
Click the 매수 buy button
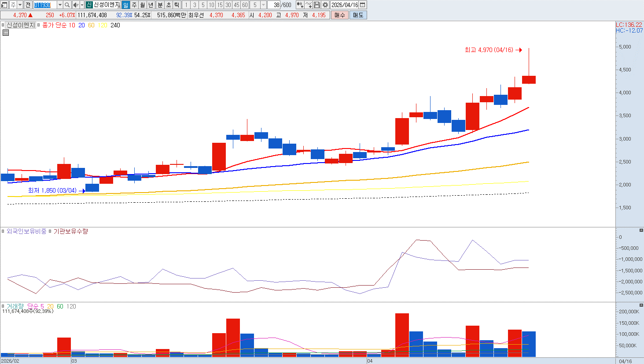point(340,15)
